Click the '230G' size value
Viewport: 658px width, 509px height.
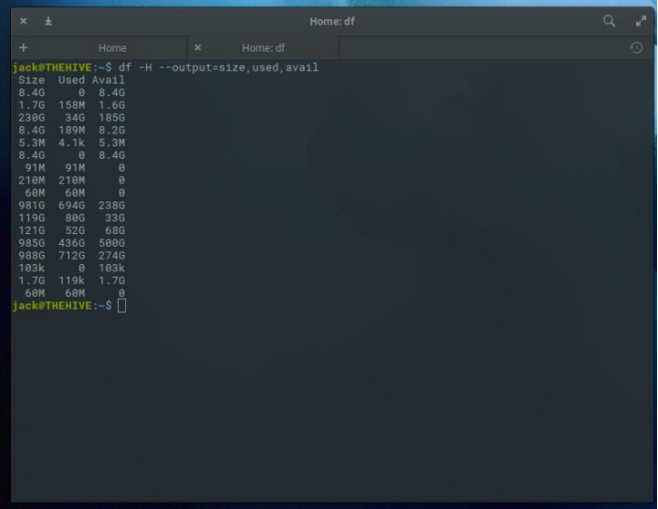31,118
